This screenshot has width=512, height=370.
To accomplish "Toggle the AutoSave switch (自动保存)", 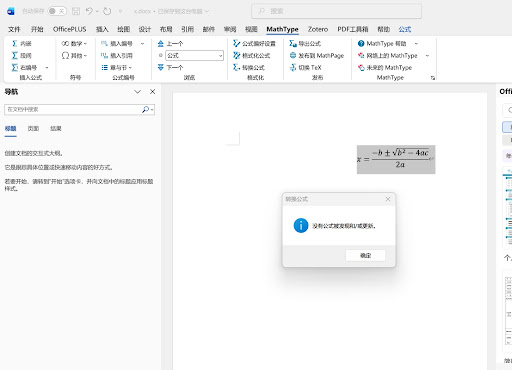I will [57, 11].
